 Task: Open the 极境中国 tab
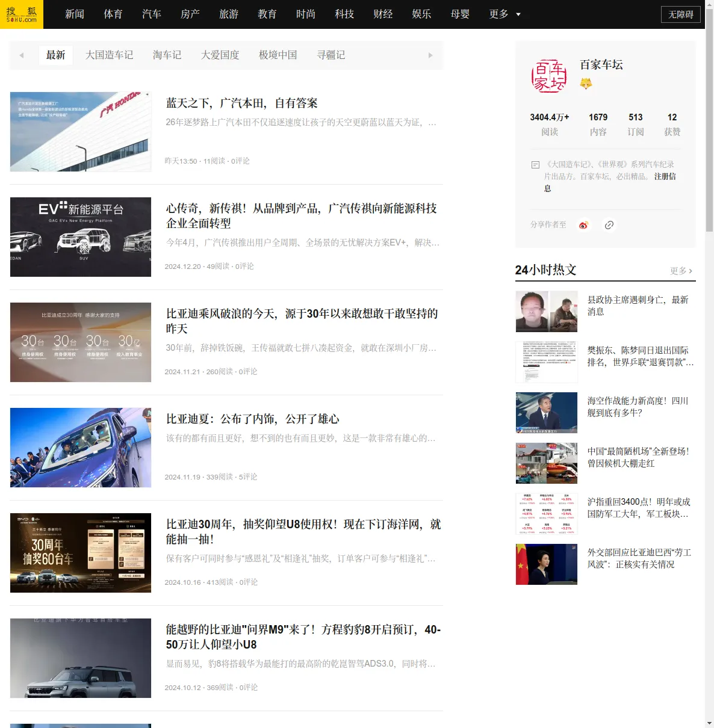tap(278, 55)
